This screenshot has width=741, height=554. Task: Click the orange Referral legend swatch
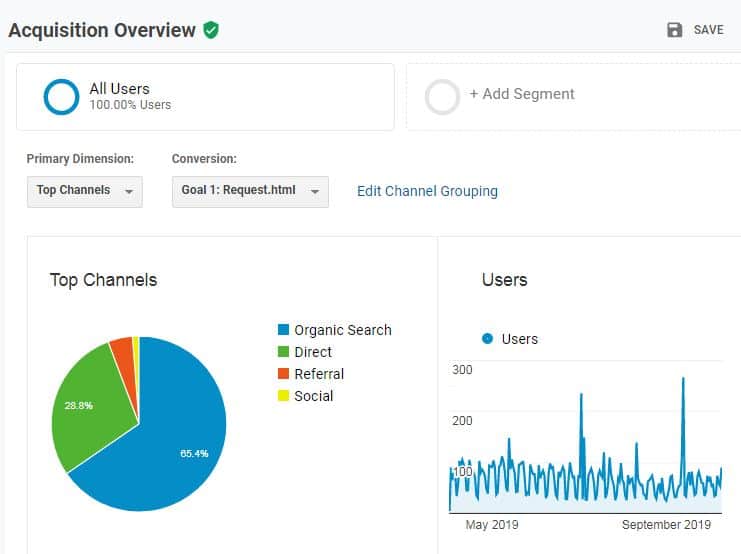(x=283, y=373)
